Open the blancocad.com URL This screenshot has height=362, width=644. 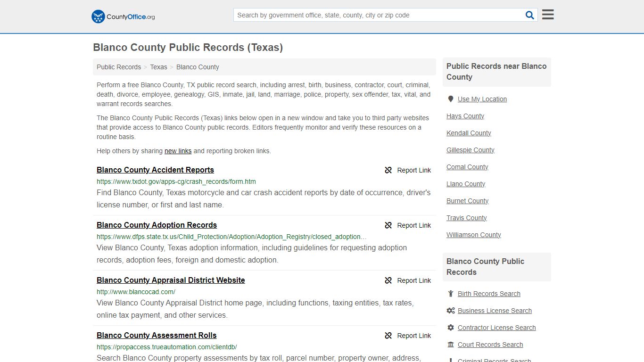(136, 292)
